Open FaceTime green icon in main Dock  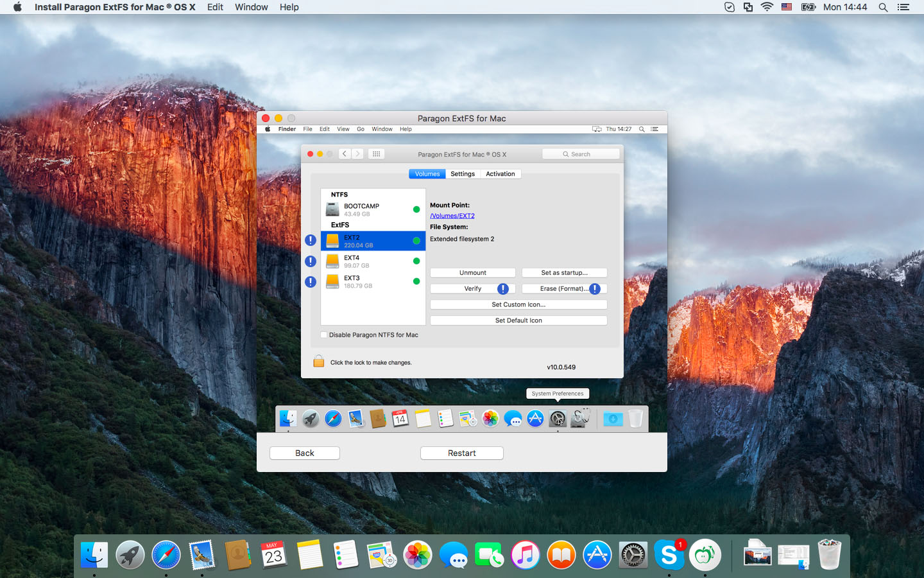[x=490, y=554]
